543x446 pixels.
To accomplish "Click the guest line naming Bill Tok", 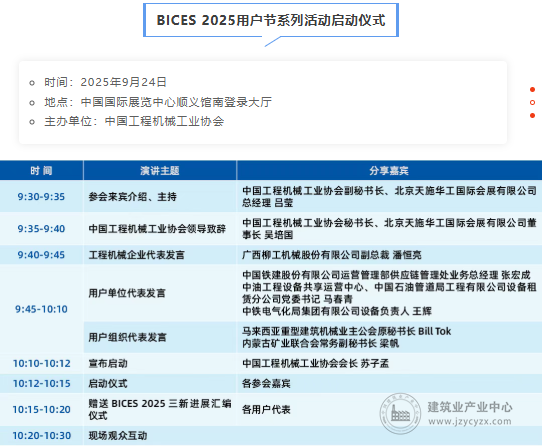I will 347,331.
